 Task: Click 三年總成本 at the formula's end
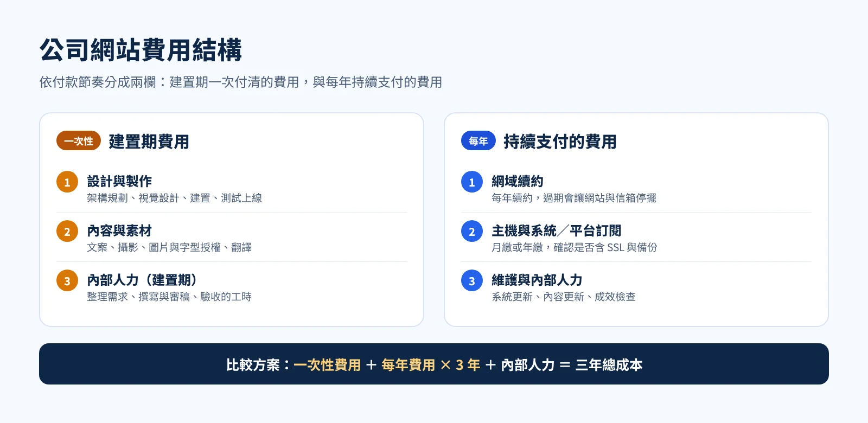tap(609, 365)
